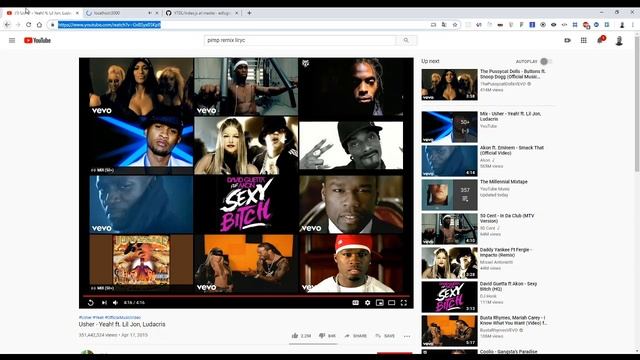Image resolution: width=640 pixels, height=360 pixels.
Task: Toggle the Autoplay switch
Action: tap(546, 61)
